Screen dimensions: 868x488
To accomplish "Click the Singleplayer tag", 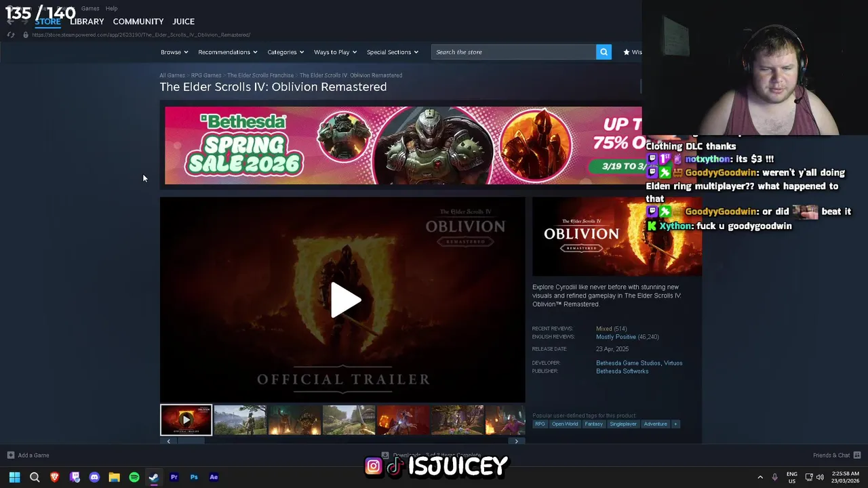I will click(x=623, y=424).
